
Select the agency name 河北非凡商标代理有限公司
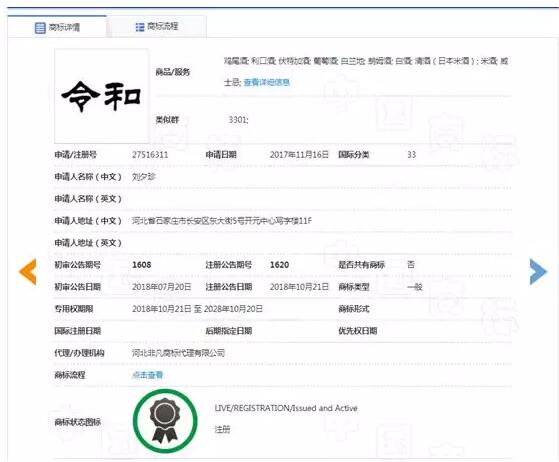point(178,353)
